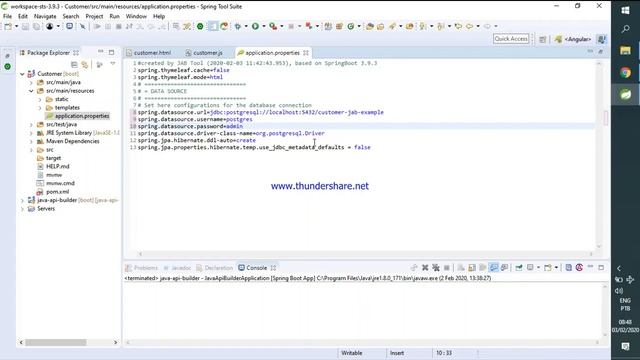Expand Maven Dependencies node
This screenshot has height=360, width=640.
tap(31, 141)
